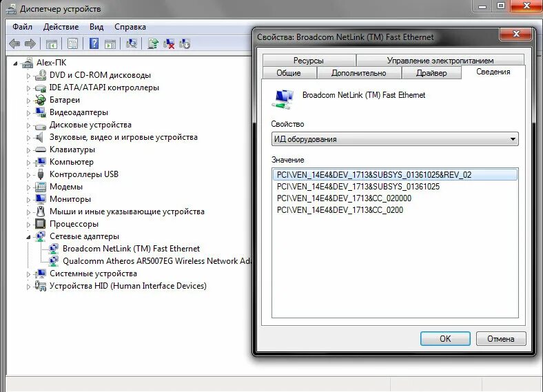
Task: Switch to the Дополнительно tab
Action: click(x=359, y=73)
